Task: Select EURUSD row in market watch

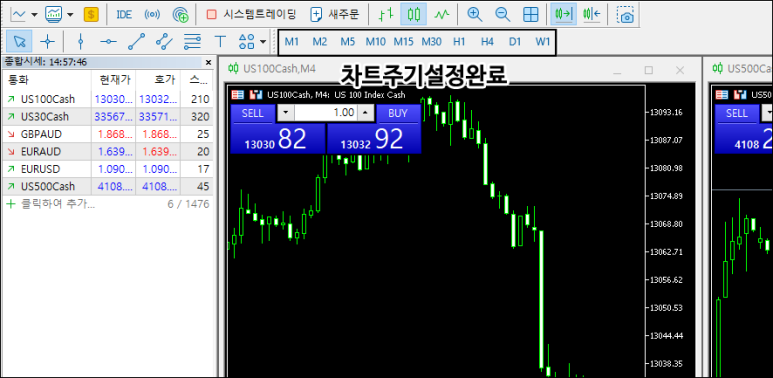Action: click(107, 169)
